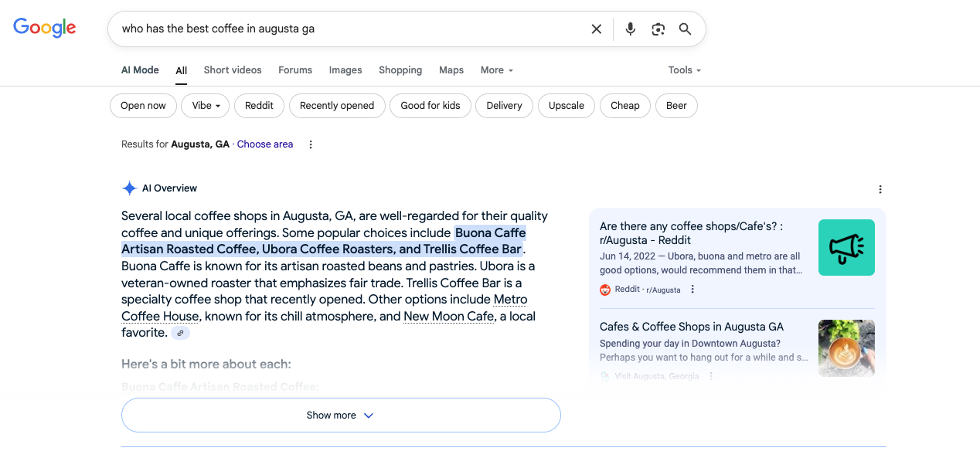Open the Tools dropdown
The width and height of the screenshot is (980, 468).
point(685,70)
